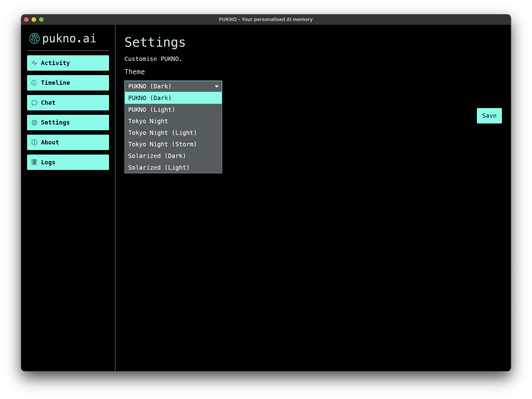Collapse the Theme dropdown via its arrow
Screen dimensions: 532x399
(216, 86)
